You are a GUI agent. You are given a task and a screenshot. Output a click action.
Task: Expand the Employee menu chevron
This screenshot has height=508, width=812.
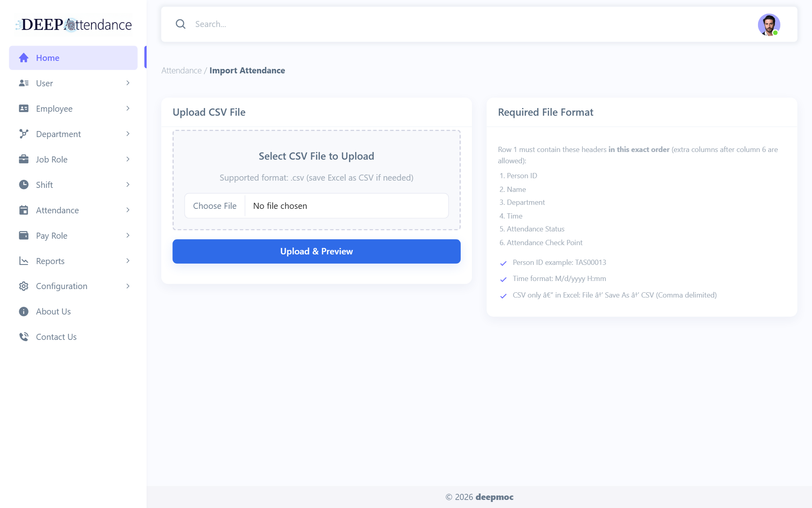[x=128, y=108]
